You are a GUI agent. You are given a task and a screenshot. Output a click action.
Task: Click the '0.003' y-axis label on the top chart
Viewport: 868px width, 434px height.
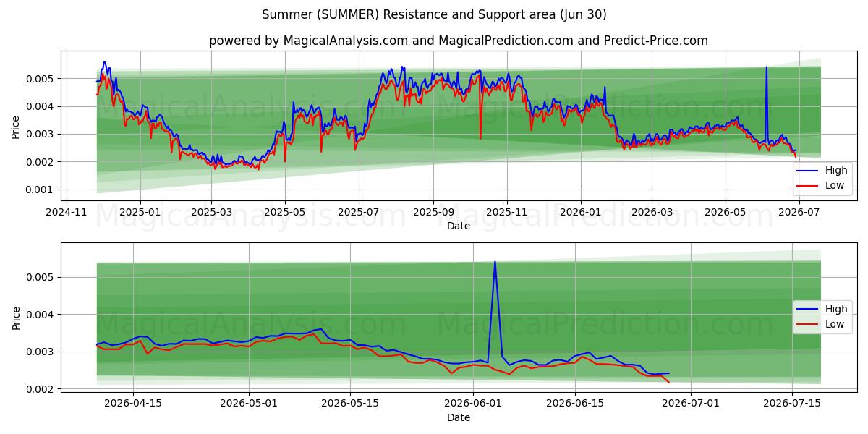point(41,134)
